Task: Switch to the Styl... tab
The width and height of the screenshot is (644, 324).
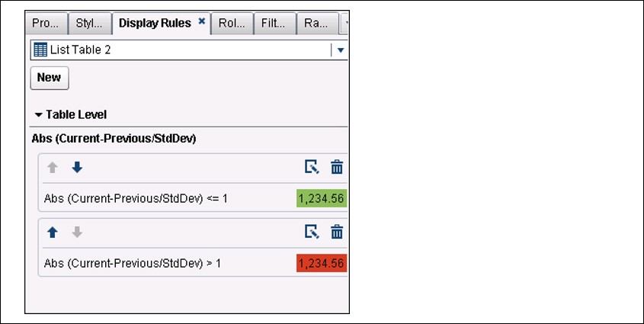Action: click(x=89, y=24)
